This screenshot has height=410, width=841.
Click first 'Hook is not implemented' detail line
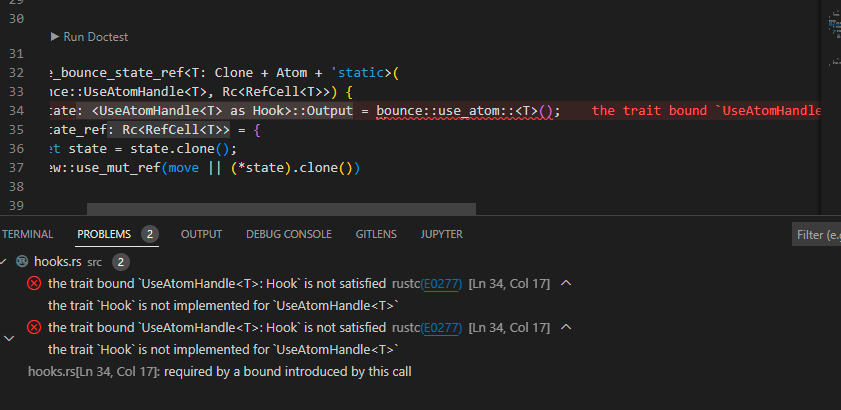[224, 305]
